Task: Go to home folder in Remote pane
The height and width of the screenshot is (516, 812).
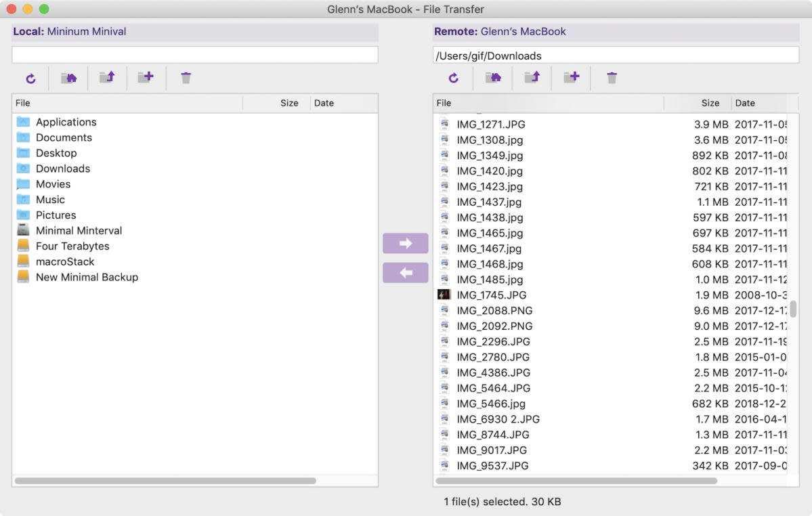Action: (x=493, y=78)
